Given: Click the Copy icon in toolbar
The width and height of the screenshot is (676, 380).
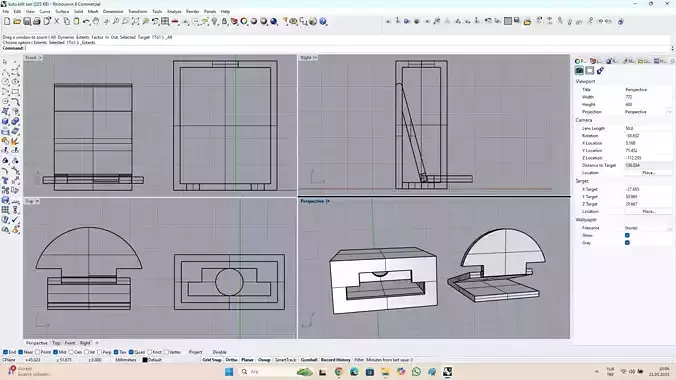Looking at the screenshot, I should click(66, 21).
